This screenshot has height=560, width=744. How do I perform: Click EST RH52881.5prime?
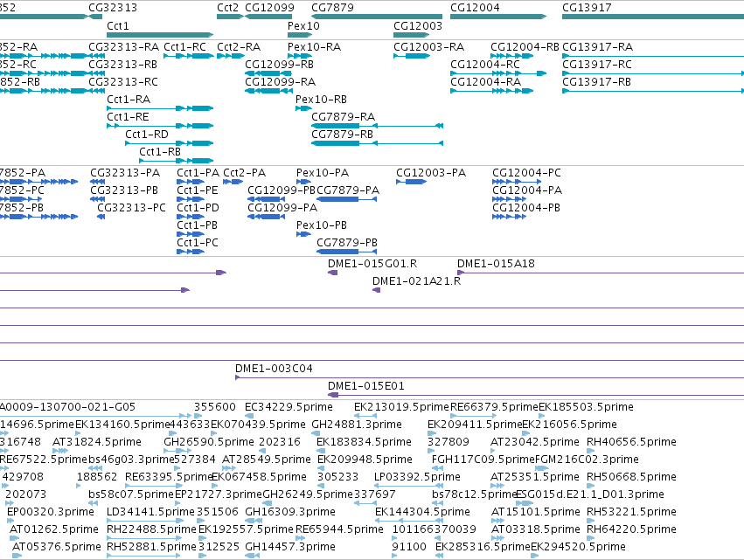(x=151, y=548)
